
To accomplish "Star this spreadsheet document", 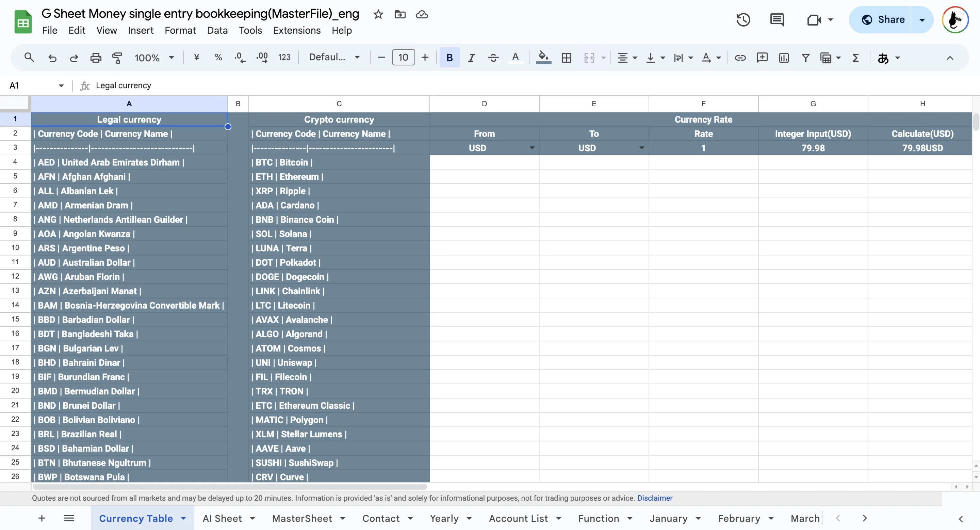I will 378,14.
